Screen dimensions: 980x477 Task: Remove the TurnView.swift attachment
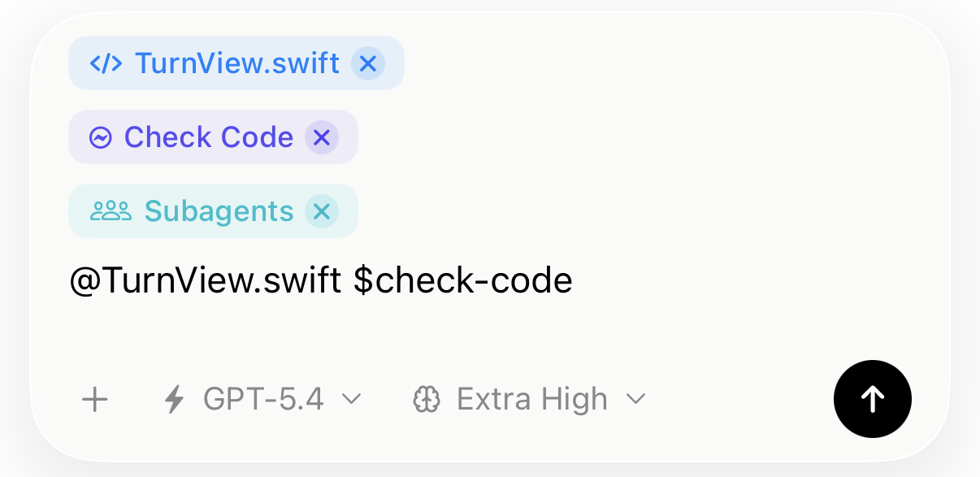coord(368,63)
